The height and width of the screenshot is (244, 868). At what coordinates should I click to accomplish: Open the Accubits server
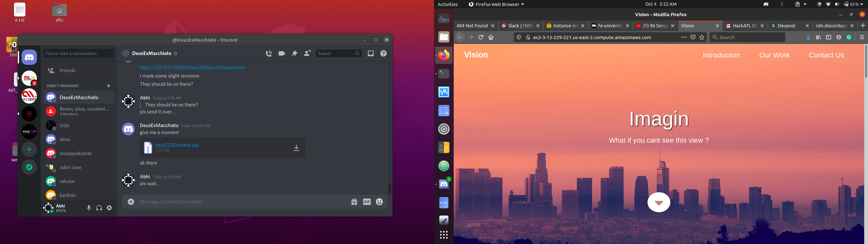tap(29, 96)
